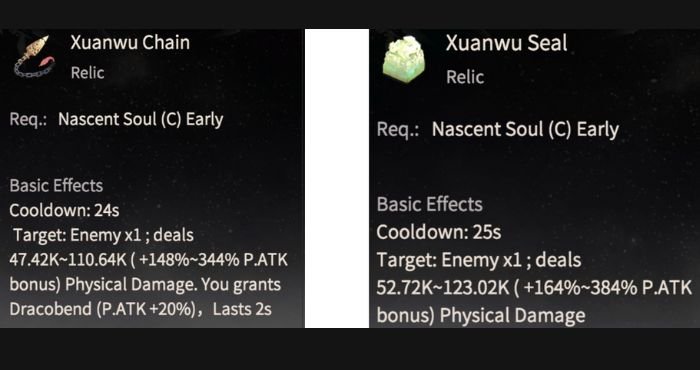The width and height of the screenshot is (700, 370).
Task: Click the 47.42K~110.64K damage value
Action: (68, 260)
